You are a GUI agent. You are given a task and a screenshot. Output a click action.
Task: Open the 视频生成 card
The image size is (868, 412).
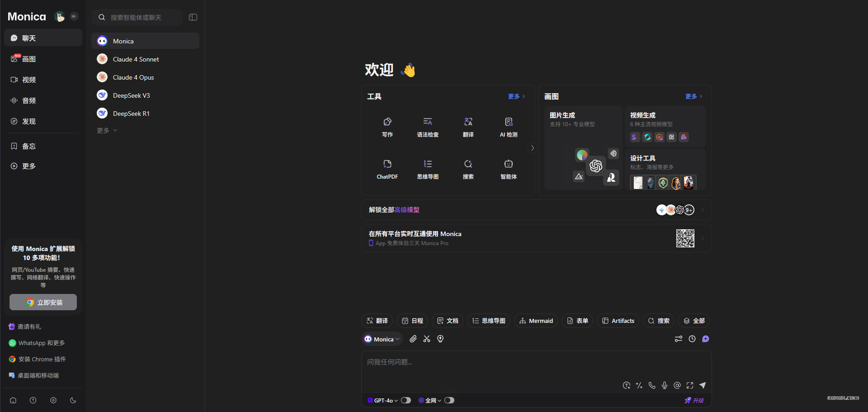point(665,126)
